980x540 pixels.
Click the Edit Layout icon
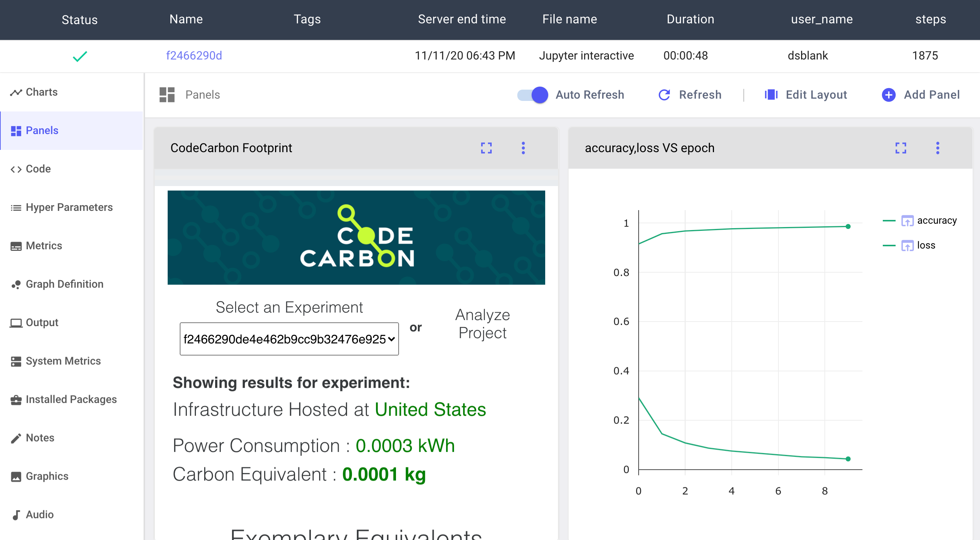pyautogui.click(x=771, y=95)
